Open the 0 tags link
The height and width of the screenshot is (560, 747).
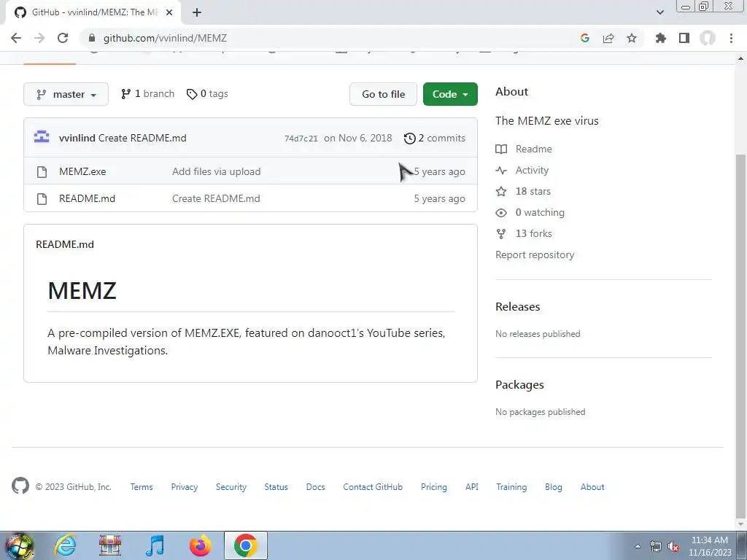(207, 94)
